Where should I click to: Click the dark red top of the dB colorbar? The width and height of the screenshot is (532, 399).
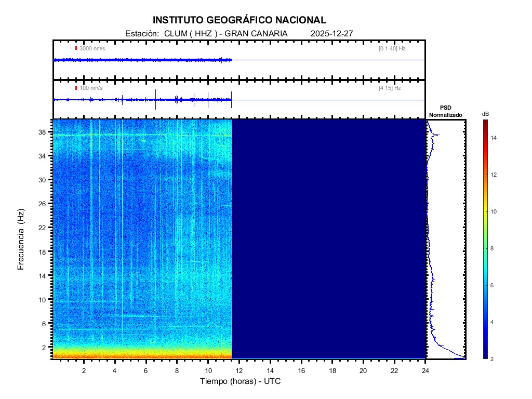tap(485, 122)
